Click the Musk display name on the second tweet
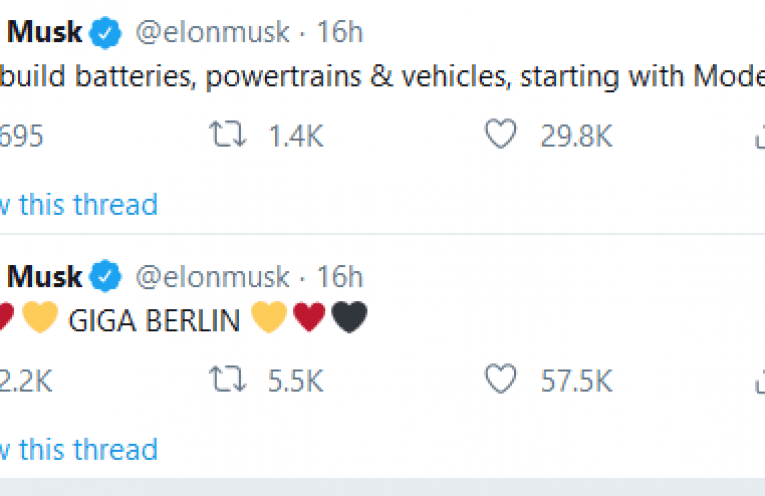765x496 pixels. 44,277
